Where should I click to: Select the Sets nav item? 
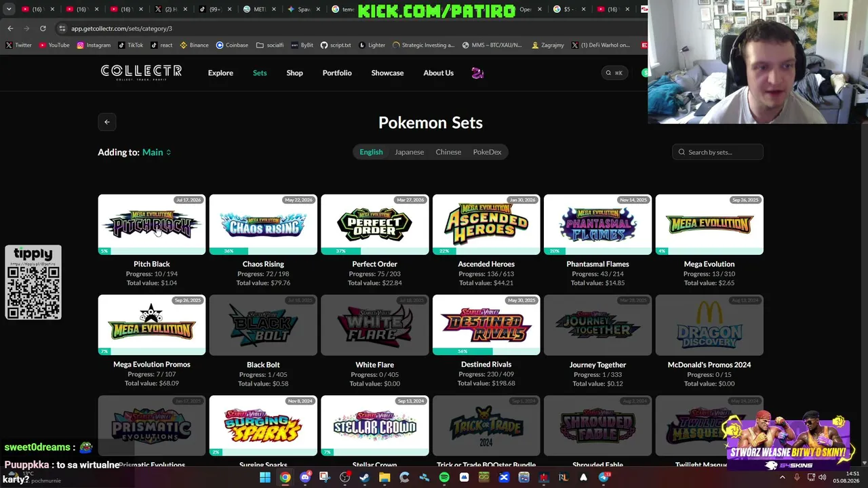point(260,73)
